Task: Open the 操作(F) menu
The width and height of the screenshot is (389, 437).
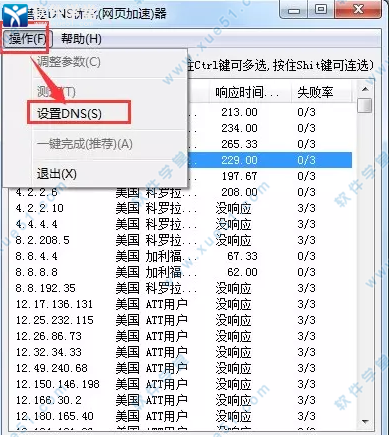Action: tap(27, 39)
